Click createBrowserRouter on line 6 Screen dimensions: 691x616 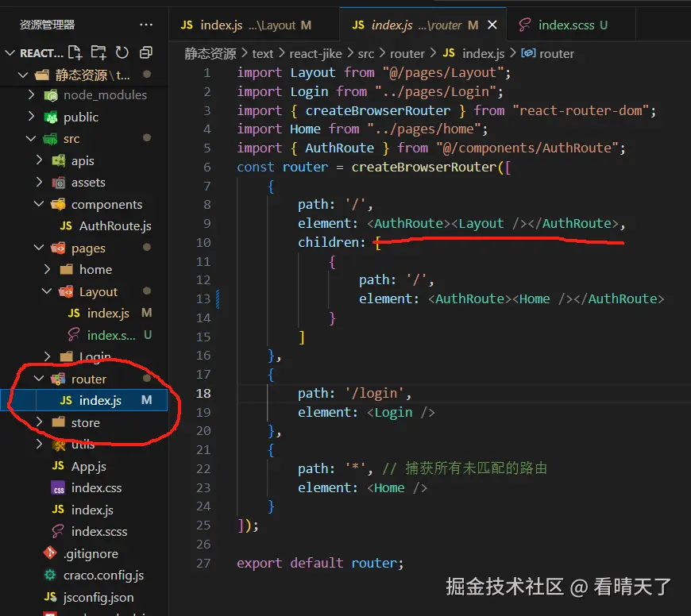tap(424, 167)
